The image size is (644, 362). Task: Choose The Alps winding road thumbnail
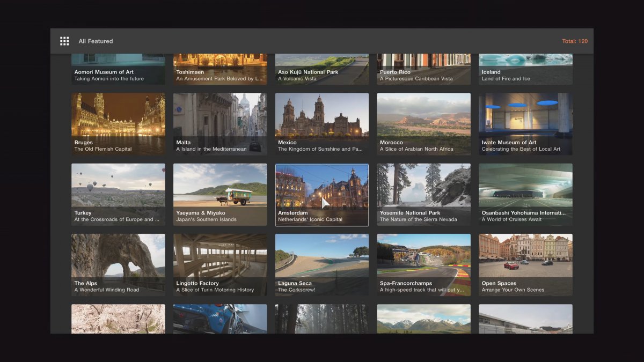118,265
